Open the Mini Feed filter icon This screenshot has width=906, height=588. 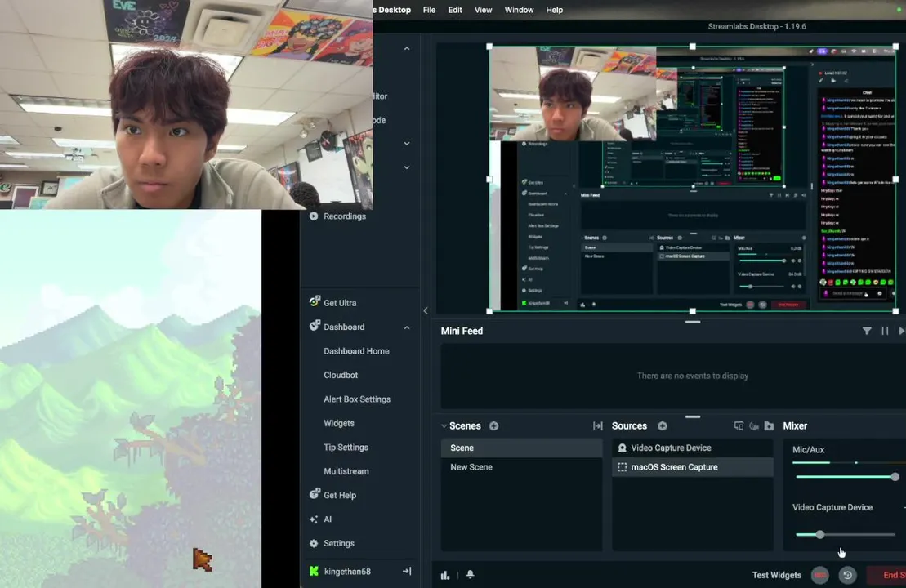coord(868,331)
